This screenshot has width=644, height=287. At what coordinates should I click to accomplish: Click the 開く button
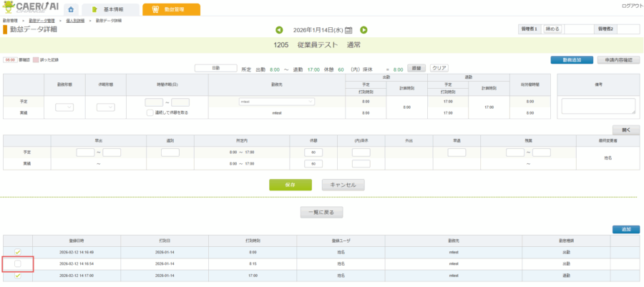coord(626,130)
